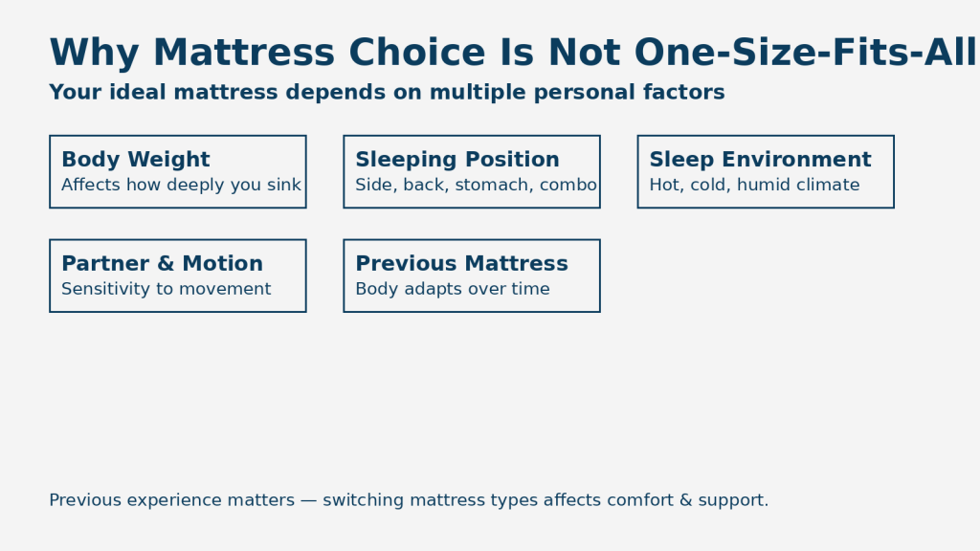Click the empty slot right of Previous Mattress card
Viewport: 980px width, 551px height.
tap(766, 275)
